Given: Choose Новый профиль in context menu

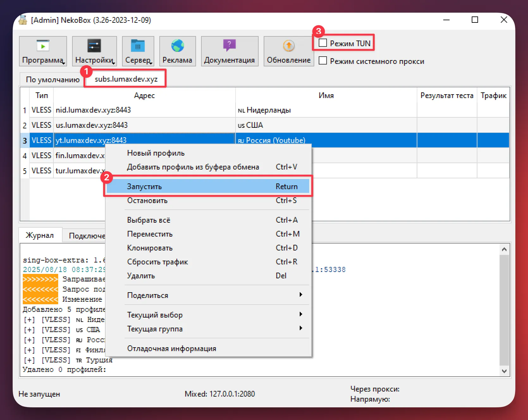Looking at the screenshot, I should tap(208, 153).
